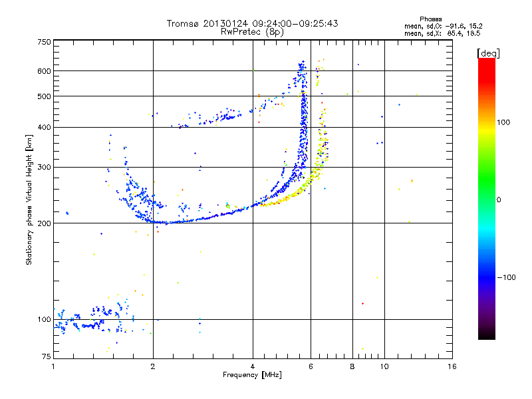Click the 200 tick on the height axis
The width and height of the screenshot is (532, 399).
click(44, 223)
